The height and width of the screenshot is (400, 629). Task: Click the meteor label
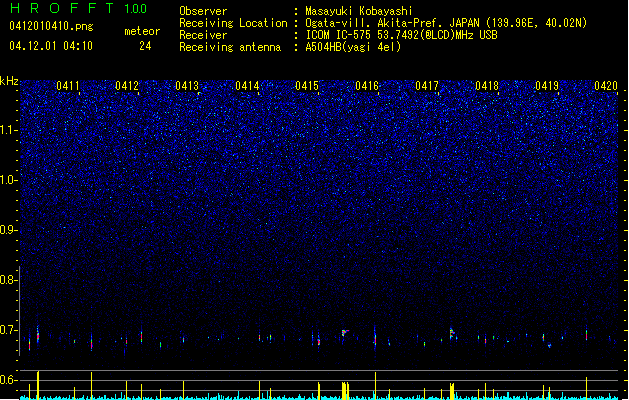tap(142, 31)
